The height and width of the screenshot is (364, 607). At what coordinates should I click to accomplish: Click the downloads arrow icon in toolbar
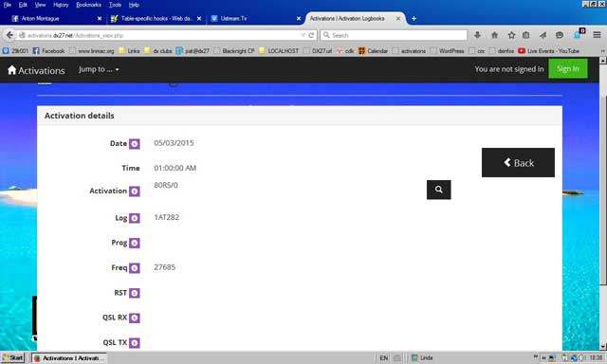pos(477,35)
